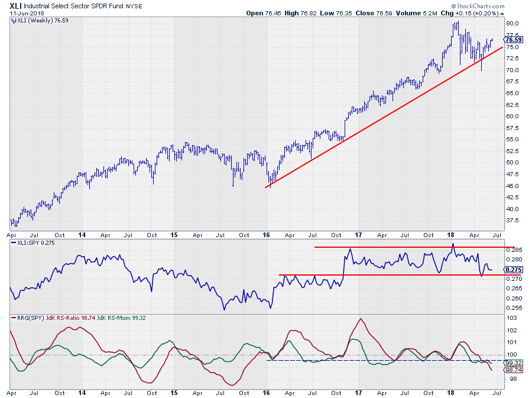Click the 103 label on RRG axis
This screenshot has width=532, height=398.
512,318
